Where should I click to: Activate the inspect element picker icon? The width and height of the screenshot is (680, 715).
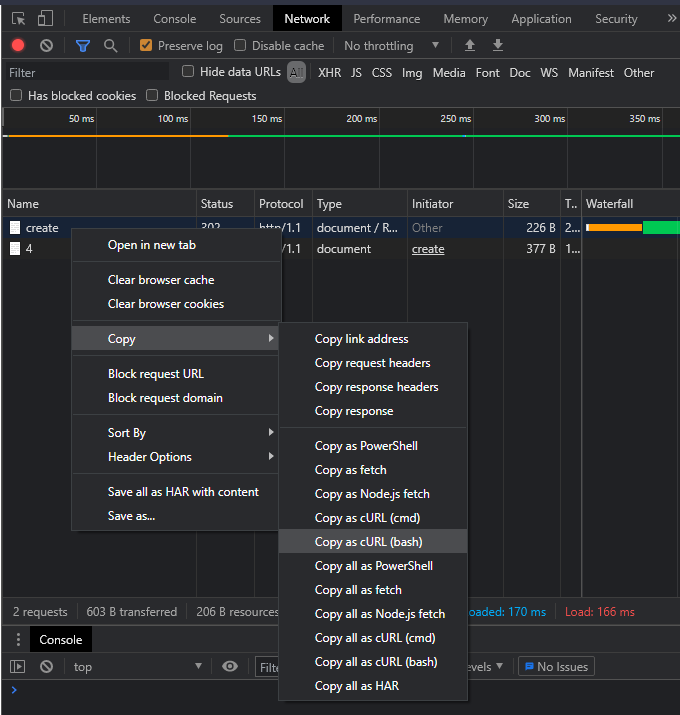click(x=18, y=19)
